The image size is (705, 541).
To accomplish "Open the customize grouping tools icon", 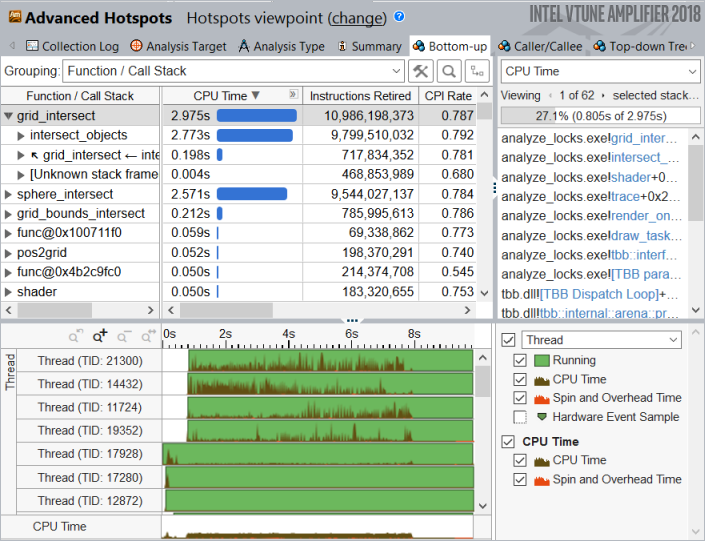I will pos(421,71).
